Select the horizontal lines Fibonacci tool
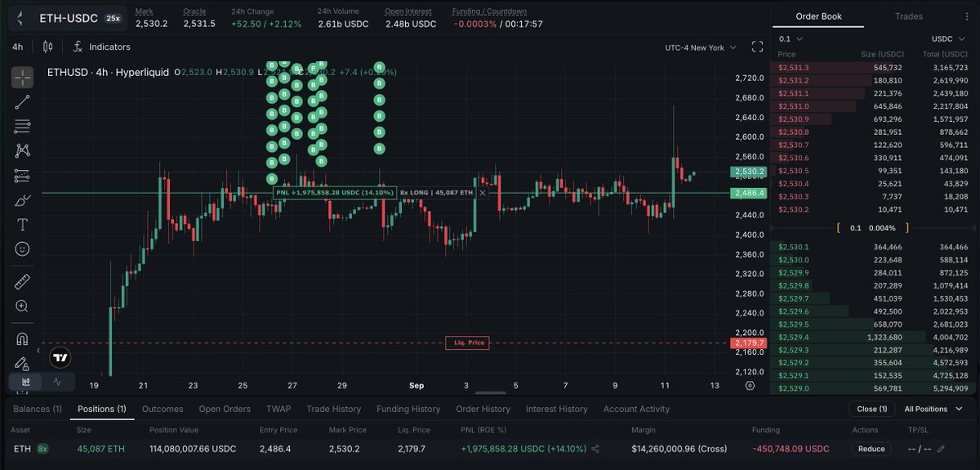 (22, 127)
